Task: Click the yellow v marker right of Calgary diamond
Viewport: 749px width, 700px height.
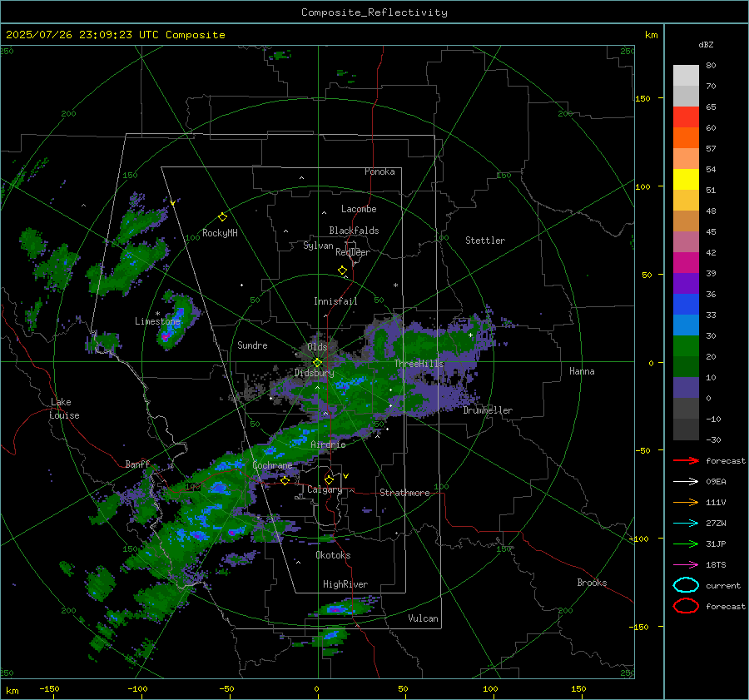Action: coord(346,476)
